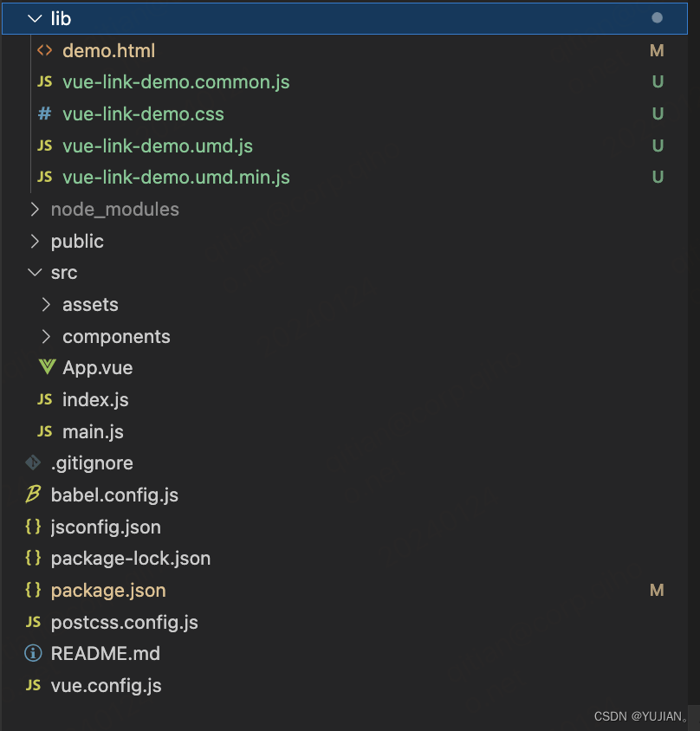Click the braces icon beside package-lock.json
This screenshot has height=731, width=700.
pyautogui.click(x=33, y=558)
